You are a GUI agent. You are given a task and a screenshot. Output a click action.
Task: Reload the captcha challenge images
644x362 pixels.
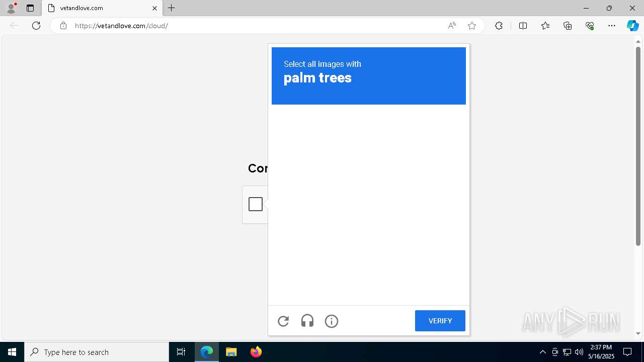[x=283, y=321]
